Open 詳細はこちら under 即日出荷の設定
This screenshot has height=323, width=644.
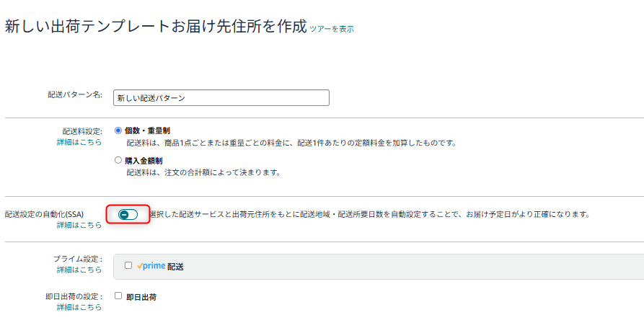pyautogui.click(x=79, y=307)
